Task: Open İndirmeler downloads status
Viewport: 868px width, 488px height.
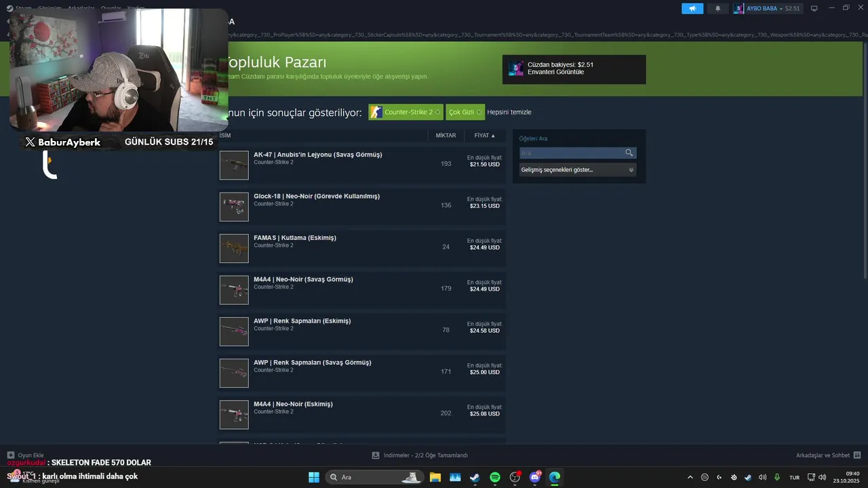Action: pos(420,455)
